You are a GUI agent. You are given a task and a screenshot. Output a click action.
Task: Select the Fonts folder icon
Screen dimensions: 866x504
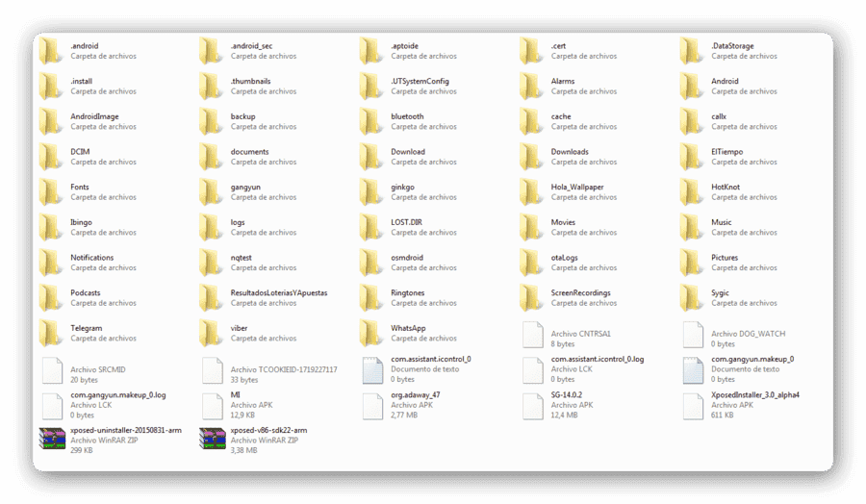[51, 192]
